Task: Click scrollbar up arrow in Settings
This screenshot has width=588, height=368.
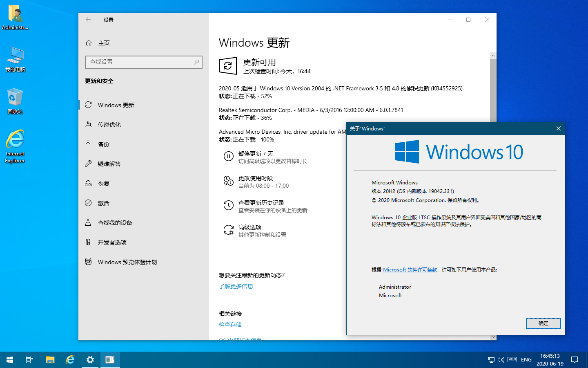Action: pyautogui.click(x=493, y=56)
